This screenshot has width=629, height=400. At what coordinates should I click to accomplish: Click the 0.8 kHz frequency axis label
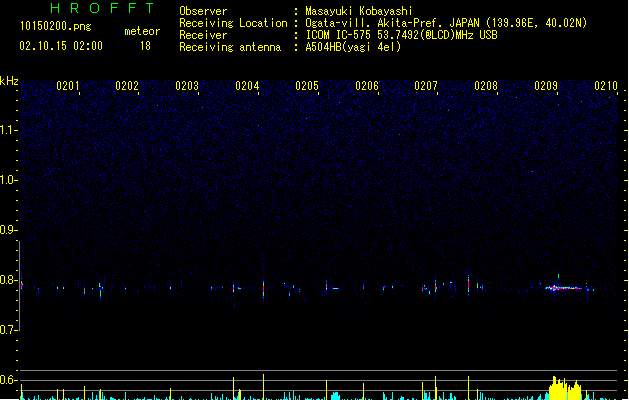(8, 280)
